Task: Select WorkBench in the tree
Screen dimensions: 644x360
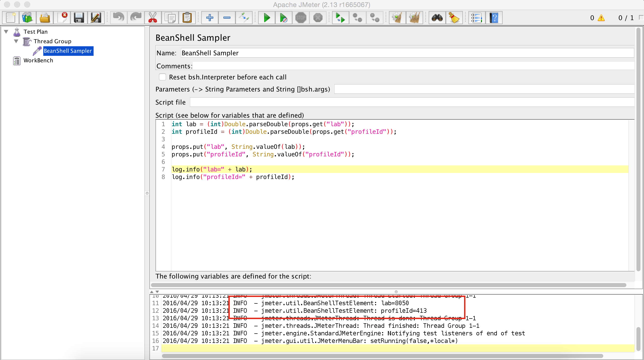Action: click(38, 60)
